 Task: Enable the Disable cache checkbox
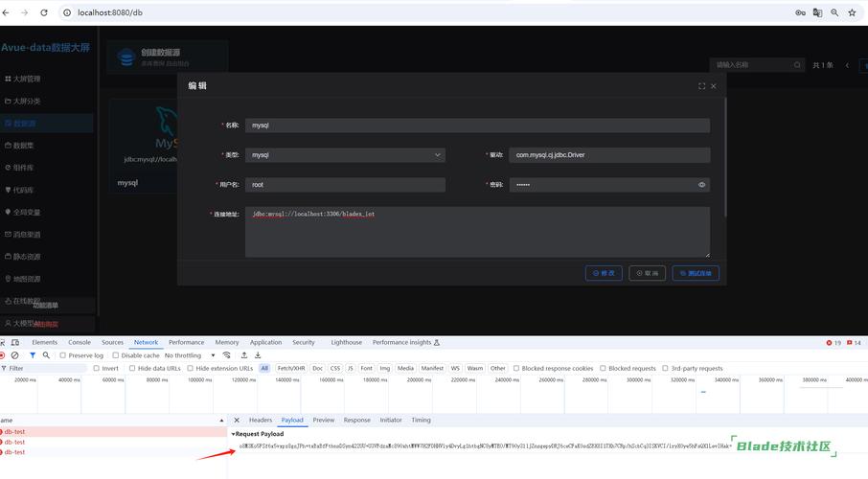pos(115,355)
